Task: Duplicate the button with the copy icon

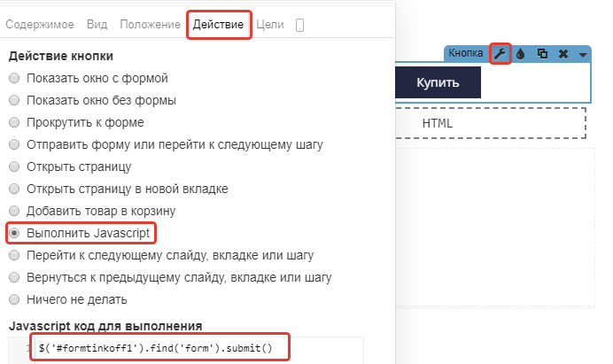Action: pyautogui.click(x=542, y=53)
